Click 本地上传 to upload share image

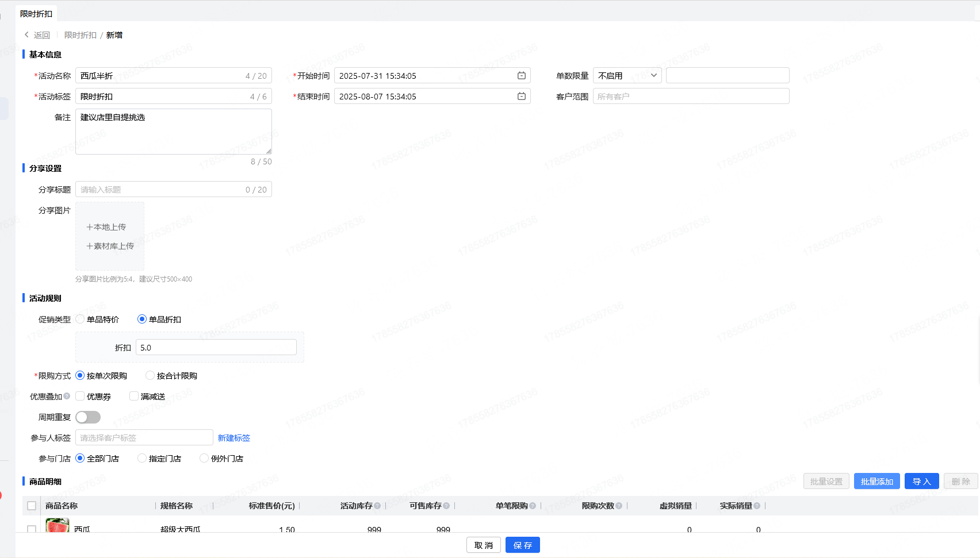point(106,227)
